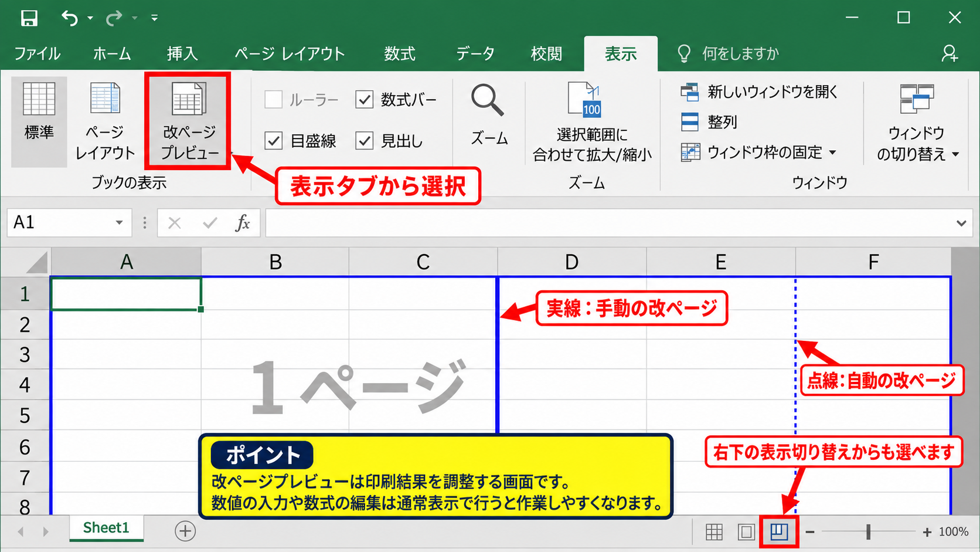Toggle the ルーラー checkbox
This screenshot has width=980, height=552.
click(273, 100)
